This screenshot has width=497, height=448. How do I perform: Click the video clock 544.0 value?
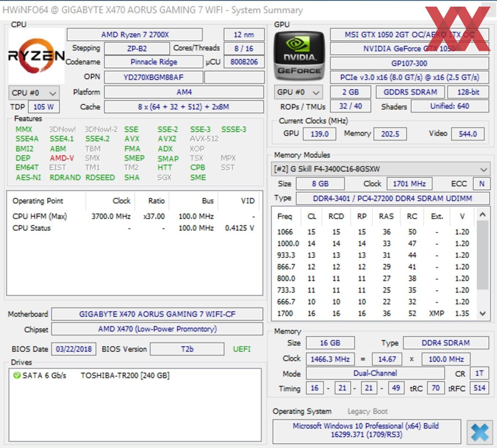(468, 134)
